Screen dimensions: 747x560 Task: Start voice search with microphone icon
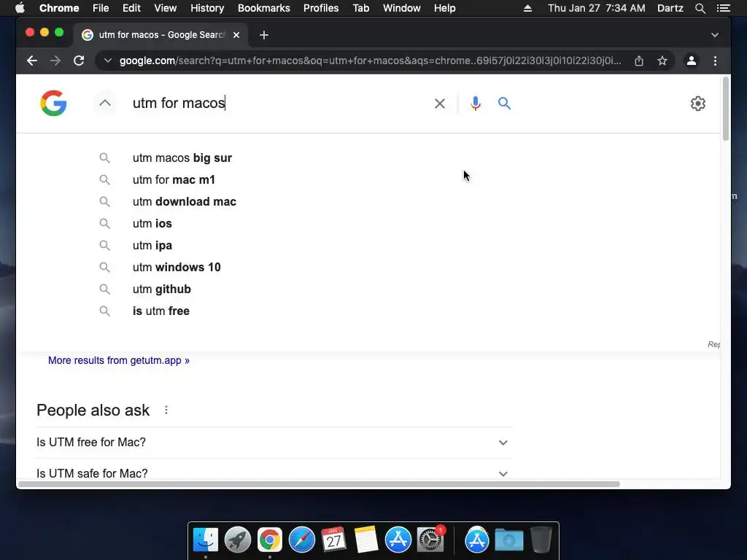(x=476, y=104)
